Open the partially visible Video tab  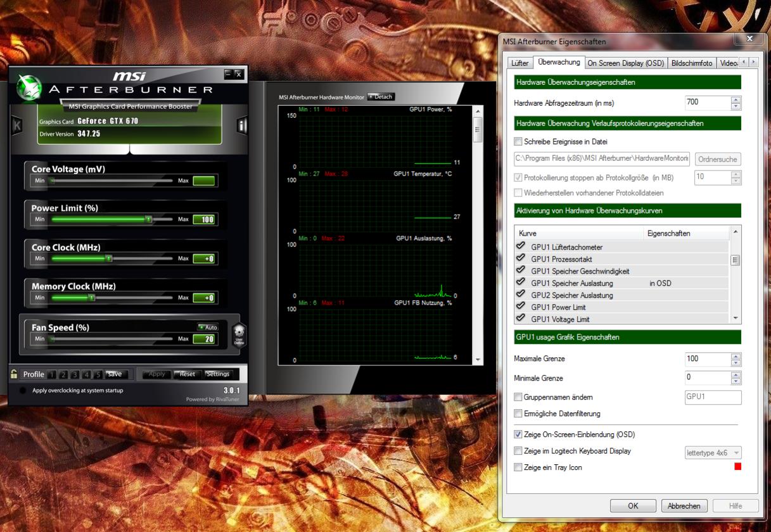729,63
